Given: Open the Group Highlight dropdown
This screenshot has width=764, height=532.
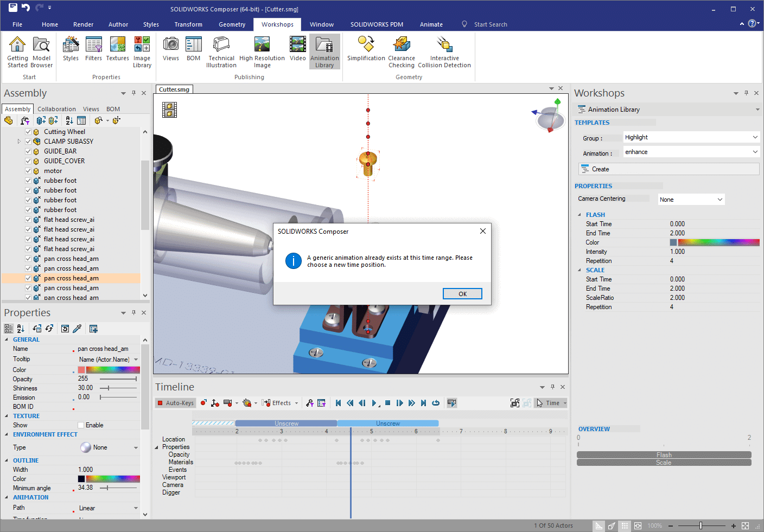Looking at the screenshot, I should point(691,137).
